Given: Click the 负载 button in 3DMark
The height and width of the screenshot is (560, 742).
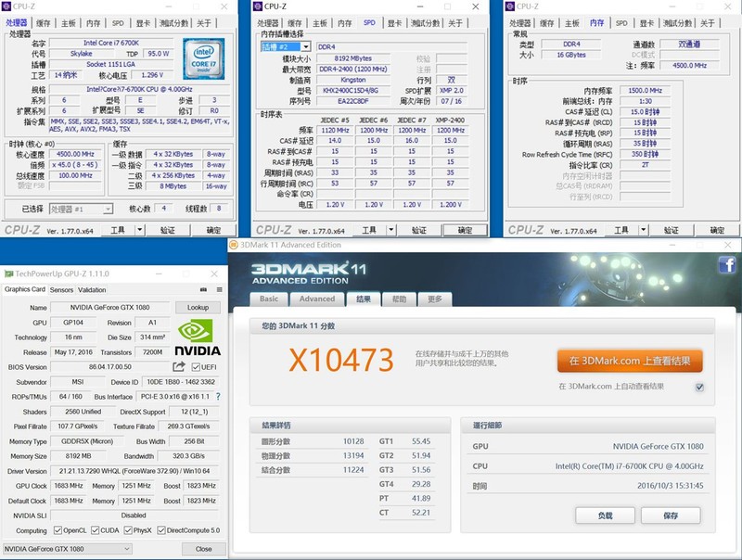Looking at the screenshot, I should 606,515.
